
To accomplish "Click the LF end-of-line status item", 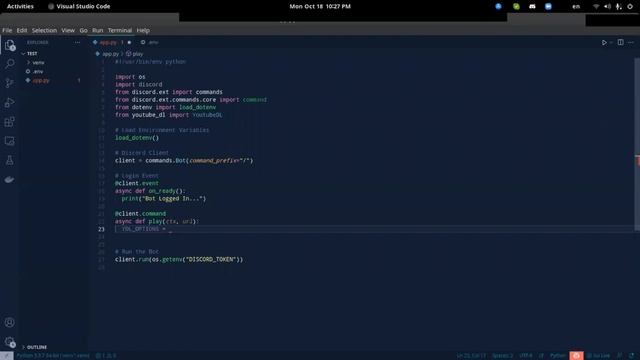I will (x=542, y=356).
